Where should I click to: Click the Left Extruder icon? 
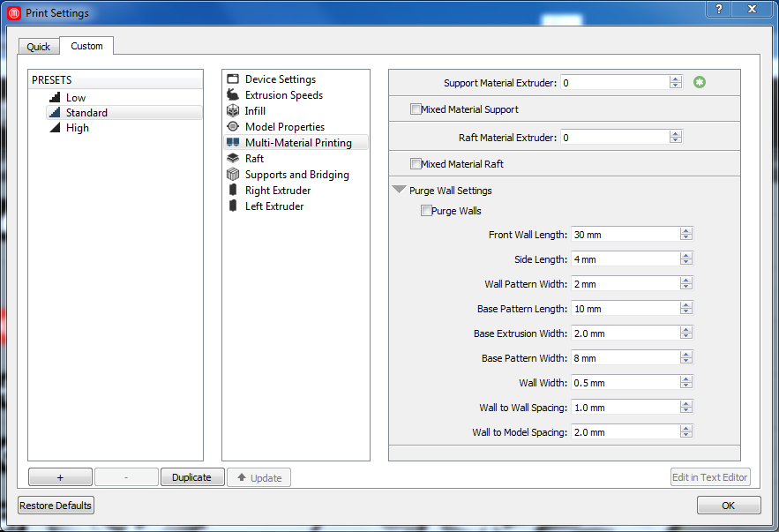[x=233, y=206]
